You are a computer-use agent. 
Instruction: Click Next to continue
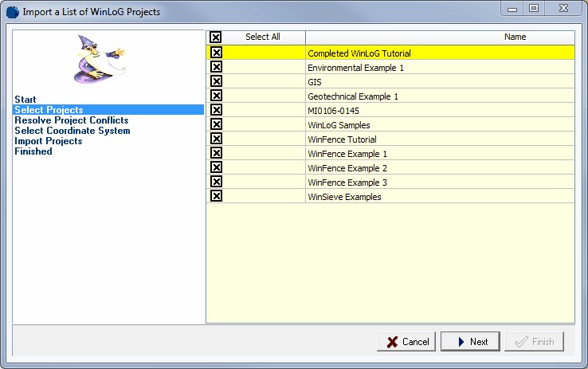click(469, 342)
